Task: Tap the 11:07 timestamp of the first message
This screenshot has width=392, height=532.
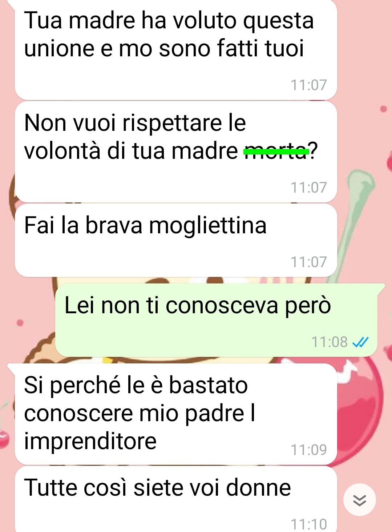Action: pyautogui.click(x=309, y=85)
